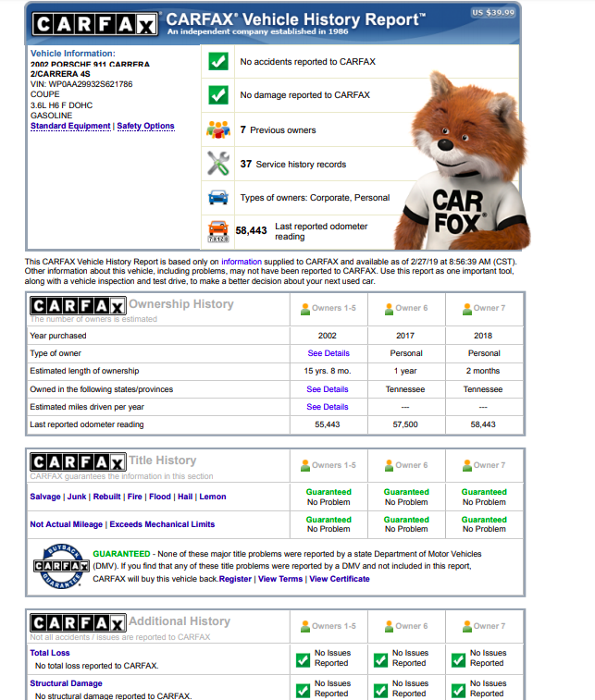Open the Junk title link

click(x=77, y=497)
